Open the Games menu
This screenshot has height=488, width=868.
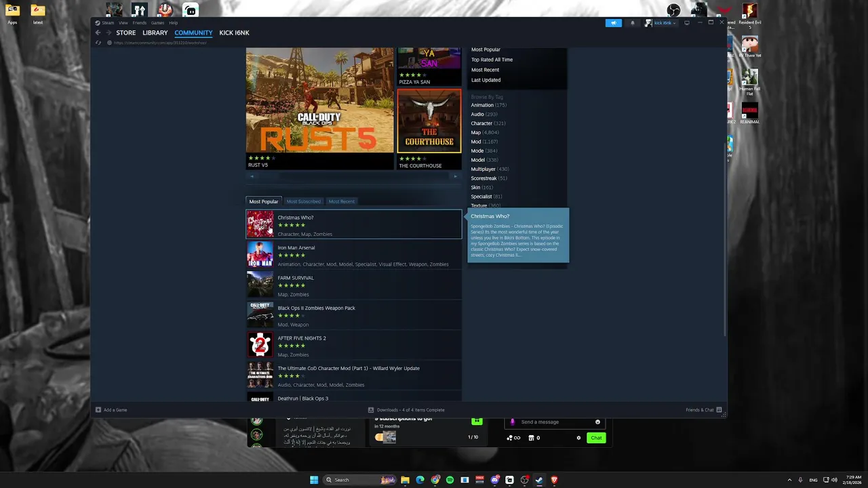157,22
